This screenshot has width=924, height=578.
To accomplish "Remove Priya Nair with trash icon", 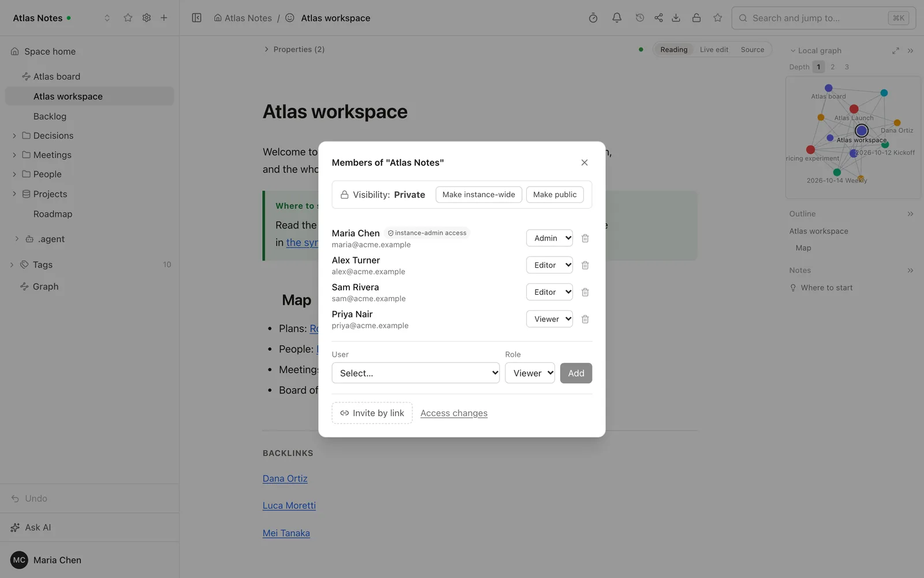I will [585, 319].
